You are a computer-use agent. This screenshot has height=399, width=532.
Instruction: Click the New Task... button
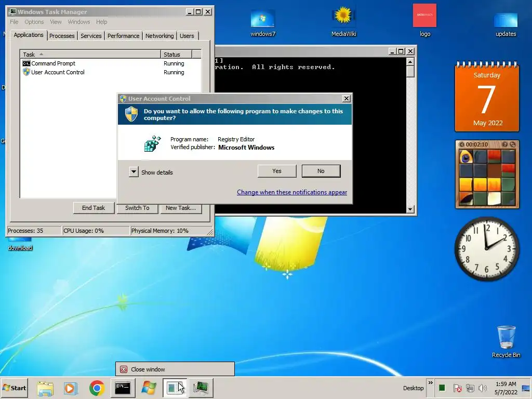click(180, 208)
